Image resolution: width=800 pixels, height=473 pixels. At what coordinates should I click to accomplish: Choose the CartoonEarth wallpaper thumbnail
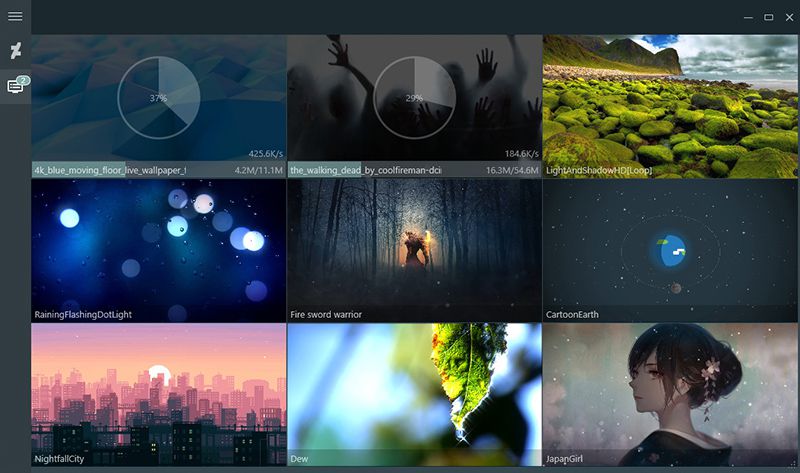(670, 251)
